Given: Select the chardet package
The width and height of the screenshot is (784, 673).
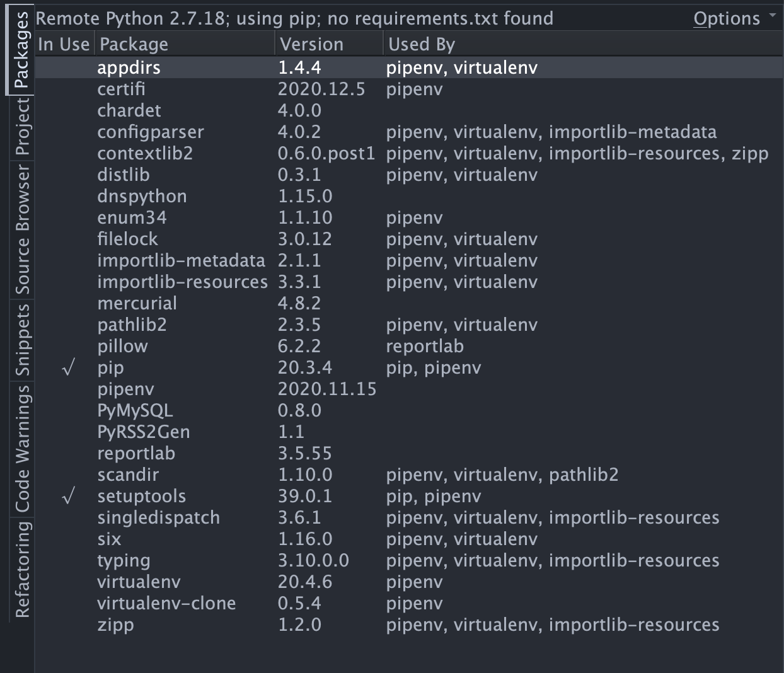Looking at the screenshot, I should point(129,110).
